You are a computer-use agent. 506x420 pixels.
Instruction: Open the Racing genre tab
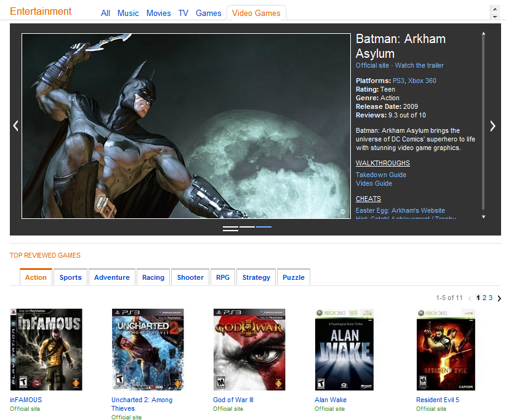point(153,277)
